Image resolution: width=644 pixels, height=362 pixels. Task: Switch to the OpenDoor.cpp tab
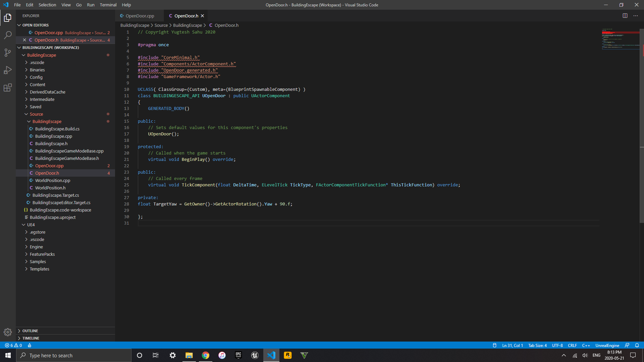point(139,15)
